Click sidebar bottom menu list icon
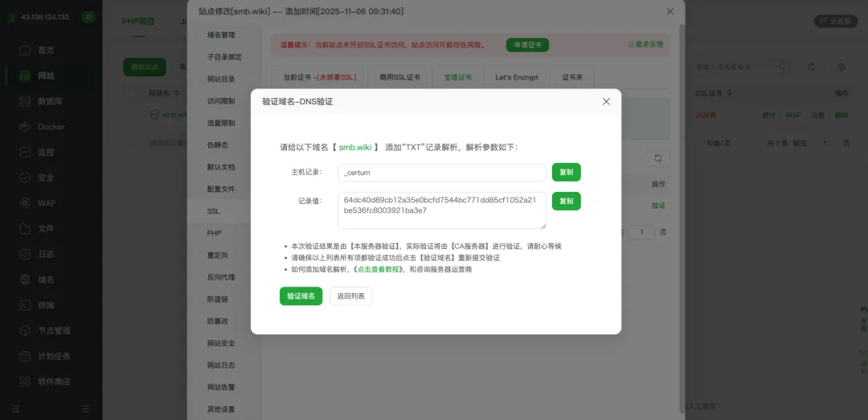Image resolution: width=868 pixels, height=420 pixels. [84, 409]
